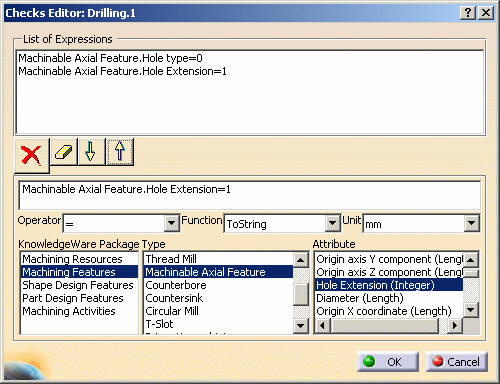
Task: Select Machining Activities package
Action: point(79,311)
